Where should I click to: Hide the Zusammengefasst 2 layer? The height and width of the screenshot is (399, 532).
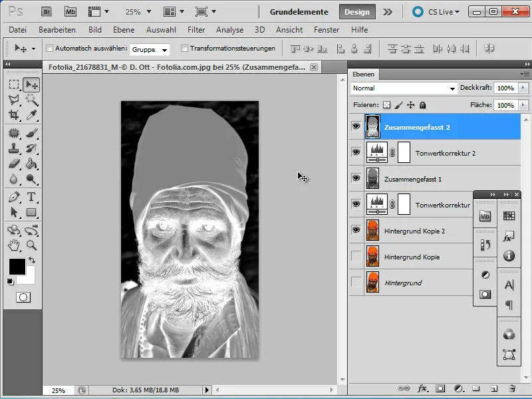click(356, 126)
